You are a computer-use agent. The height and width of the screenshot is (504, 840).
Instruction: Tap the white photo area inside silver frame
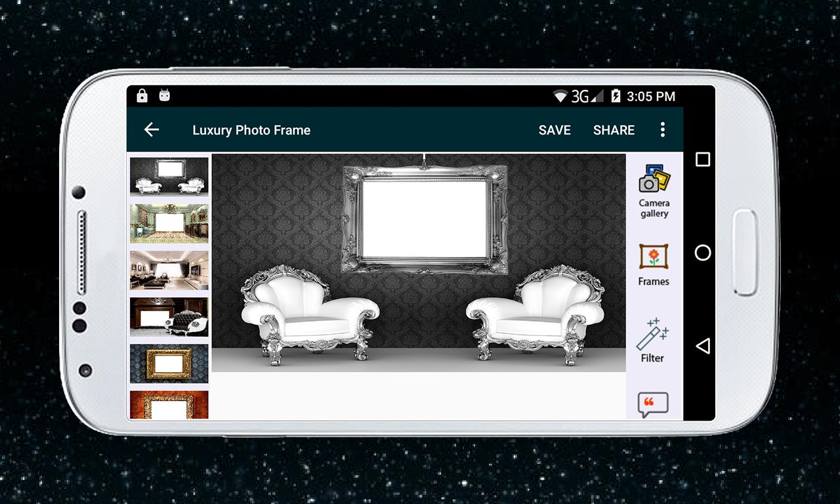(x=425, y=219)
